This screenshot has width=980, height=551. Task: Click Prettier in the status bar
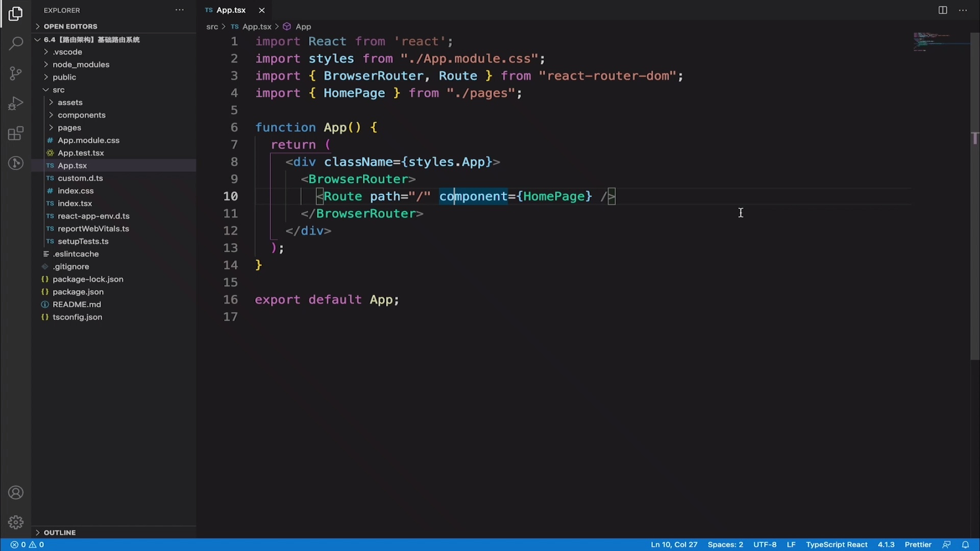click(x=918, y=544)
